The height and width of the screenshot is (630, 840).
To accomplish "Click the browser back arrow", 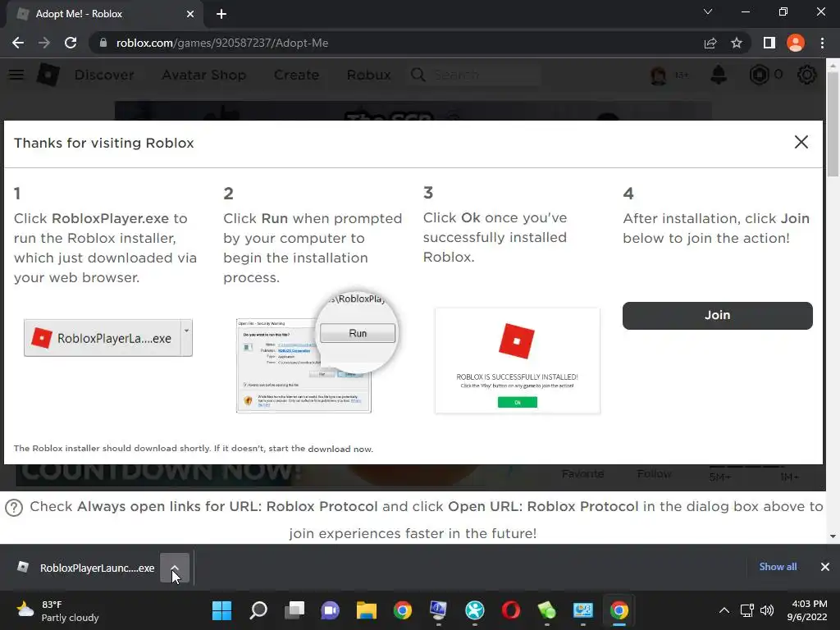I will [x=18, y=43].
